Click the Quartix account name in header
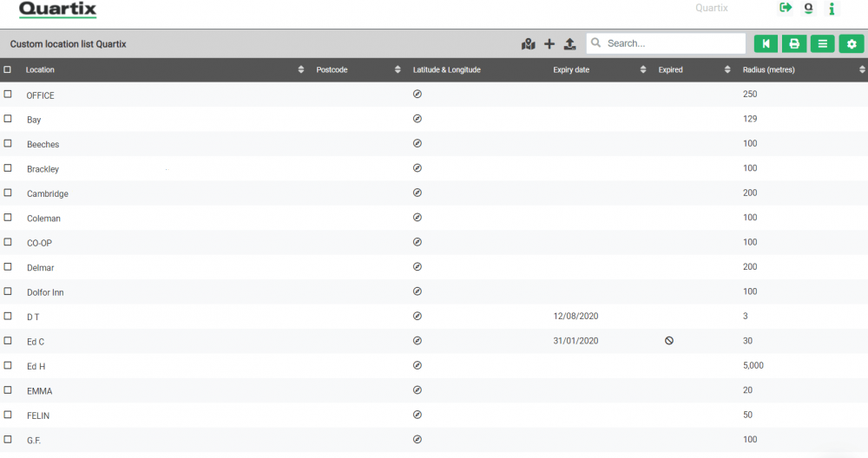Screen dimensions: 868x458 [x=712, y=8]
